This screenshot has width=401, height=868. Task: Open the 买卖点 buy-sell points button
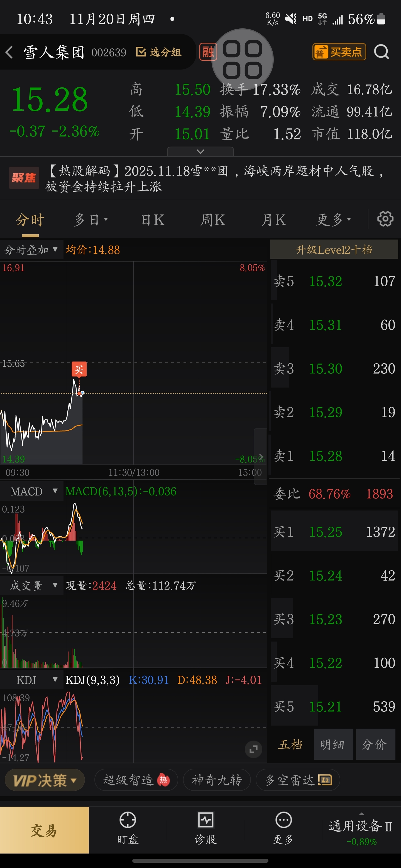(339, 52)
